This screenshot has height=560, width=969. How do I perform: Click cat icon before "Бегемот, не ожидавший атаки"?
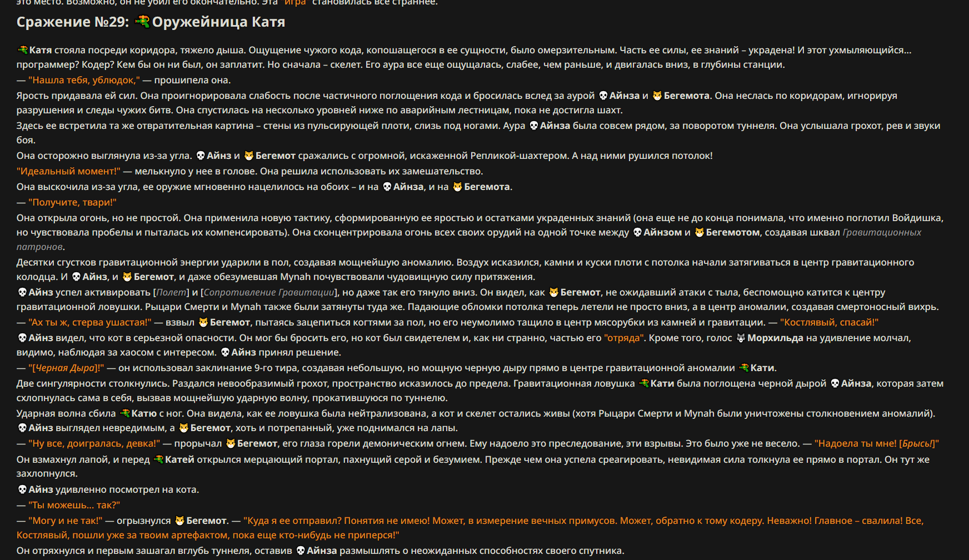coord(554,292)
